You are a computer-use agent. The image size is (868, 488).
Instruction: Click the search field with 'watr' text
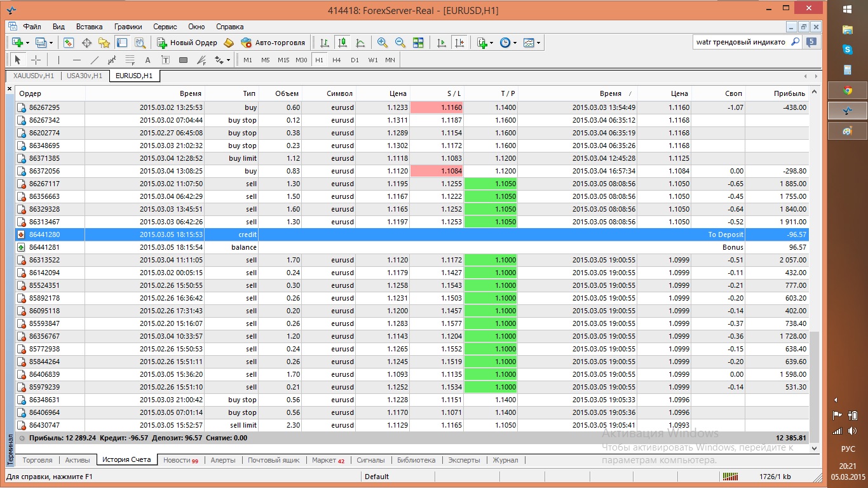tap(740, 42)
